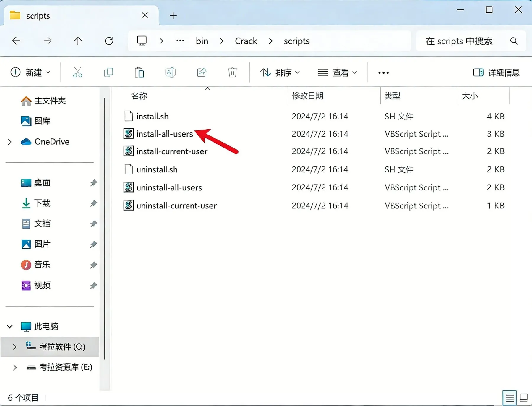Open the 新建 (New) dropdown
Screen dimensions: 532x406
[x=30, y=72]
